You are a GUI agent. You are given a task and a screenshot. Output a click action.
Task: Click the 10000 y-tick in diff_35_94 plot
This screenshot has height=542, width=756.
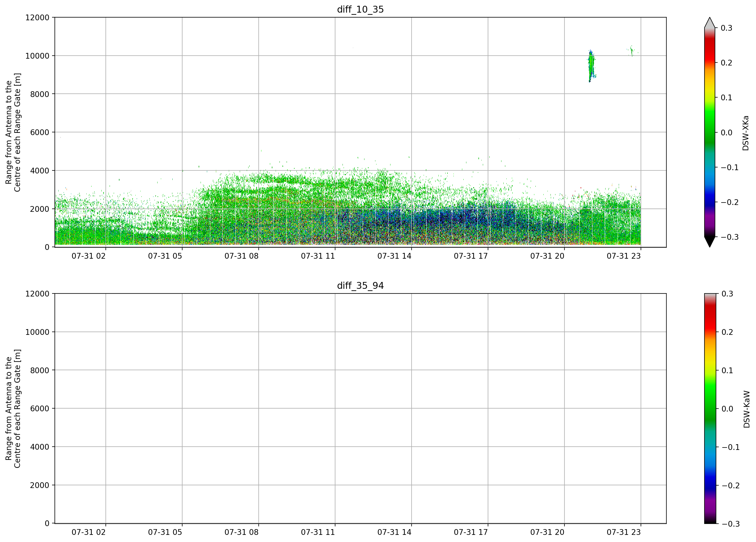(x=37, y=332)
